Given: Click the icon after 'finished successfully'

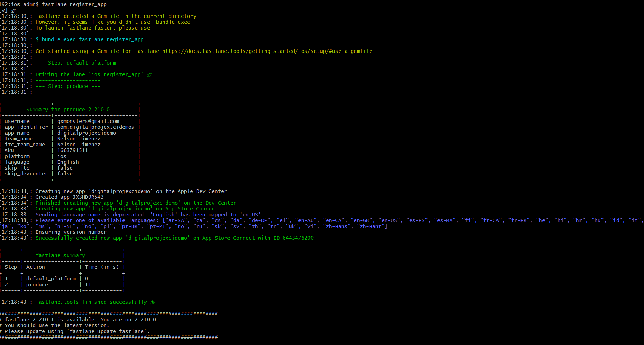Looking at the screenshot, I should point(153,302).
